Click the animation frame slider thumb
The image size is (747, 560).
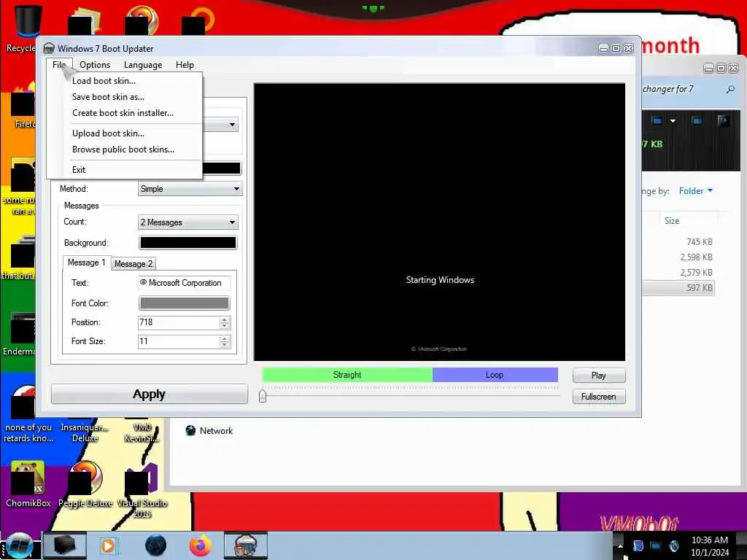[x=263, y=396]
